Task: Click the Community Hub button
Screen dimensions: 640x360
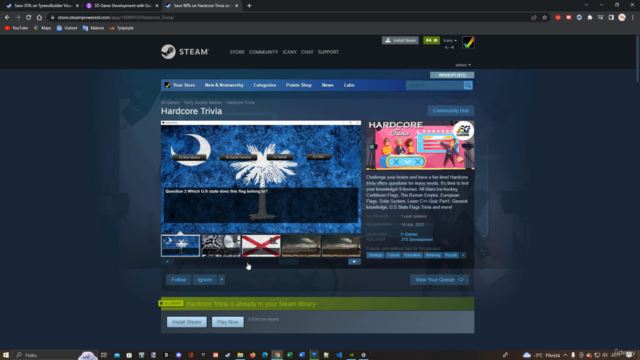Action: click(x=451, y=111)
